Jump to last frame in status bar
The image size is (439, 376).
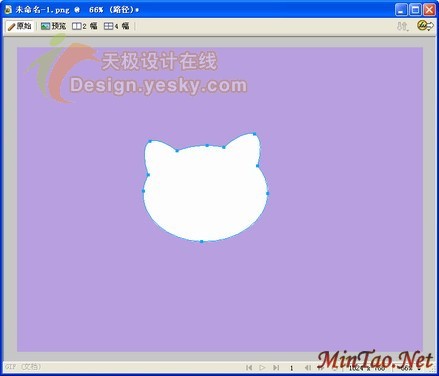click(x=276, y=367)
